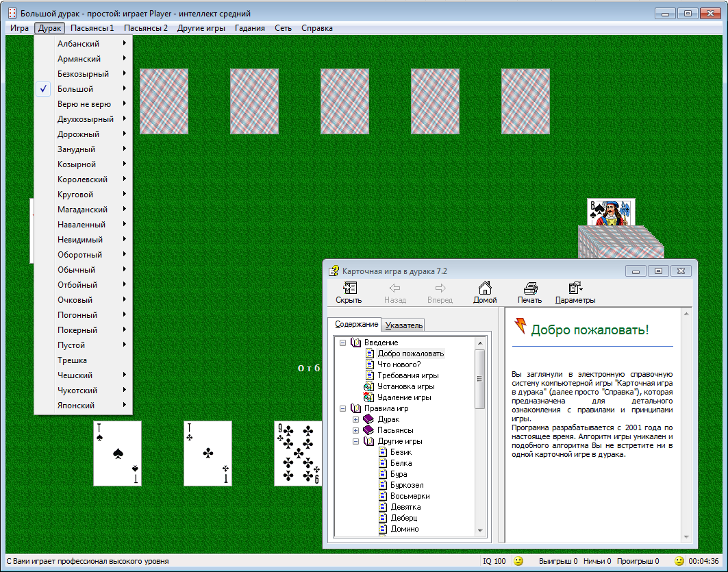Choose Трешка menu entry
This screenshot has height=572, width=728.
[x=83, y=360]
